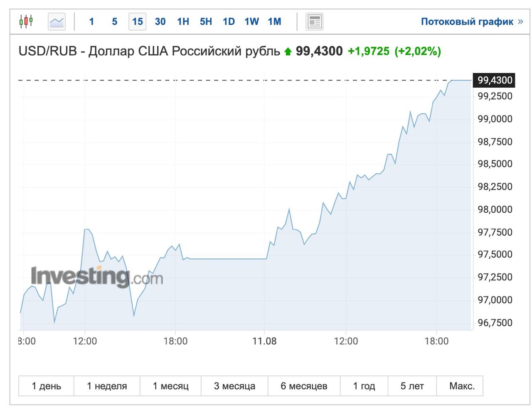The image size is (532, 415).
Task: Set the 5 minute interval
Action: (x=115, y=22)
